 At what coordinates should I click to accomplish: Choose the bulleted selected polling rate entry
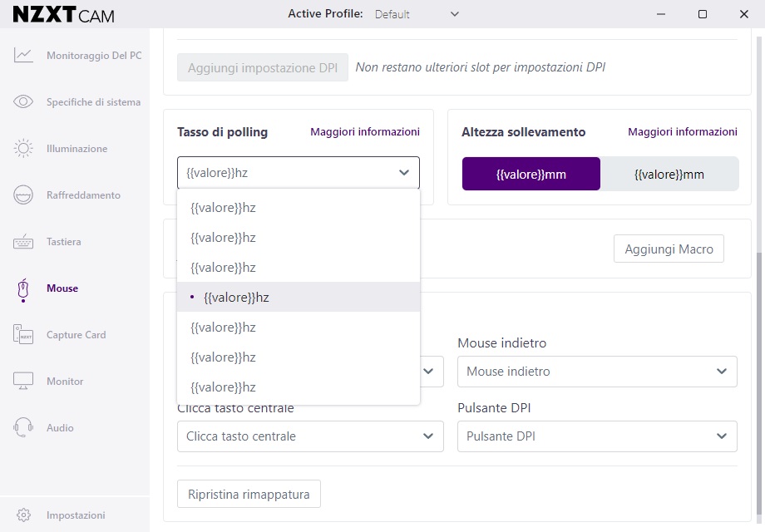[x=298, y=297]
